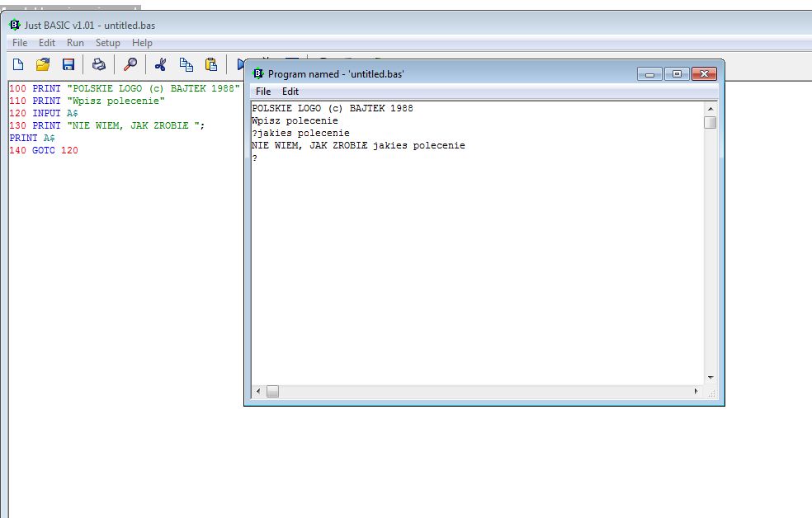
Task: Print the code using the printer icon
Action: tap(99, 64)
